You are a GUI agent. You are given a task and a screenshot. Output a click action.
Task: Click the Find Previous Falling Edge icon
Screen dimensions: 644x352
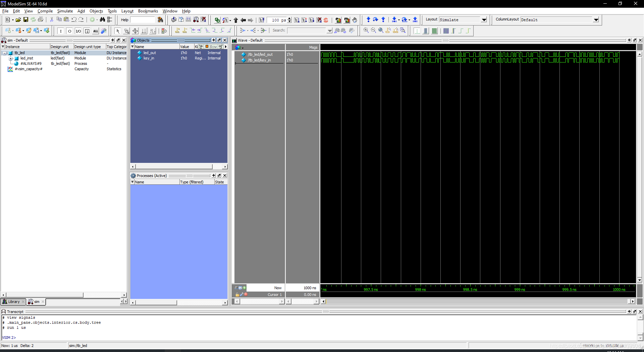(x=207, y=31)
